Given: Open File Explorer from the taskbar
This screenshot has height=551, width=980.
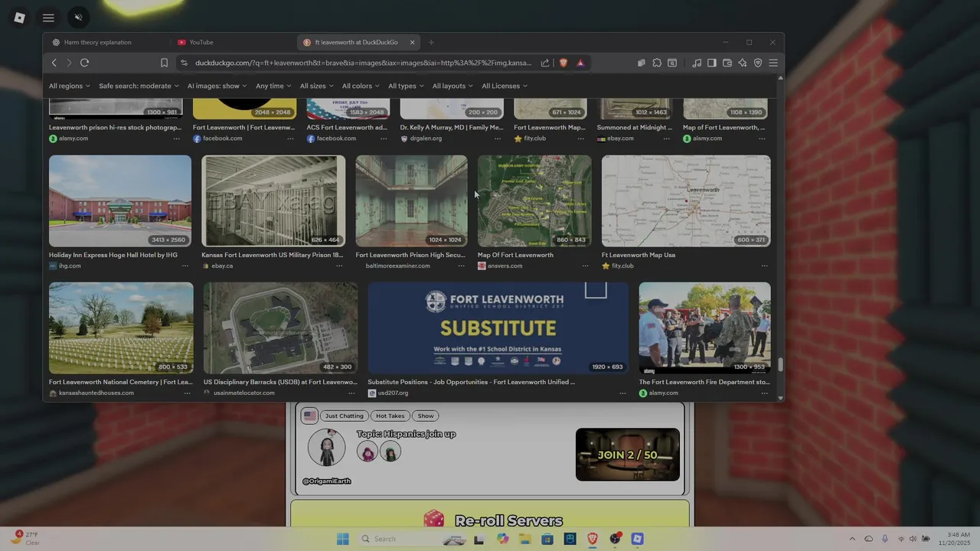Looking at the screenshot, I should (524, 539).
